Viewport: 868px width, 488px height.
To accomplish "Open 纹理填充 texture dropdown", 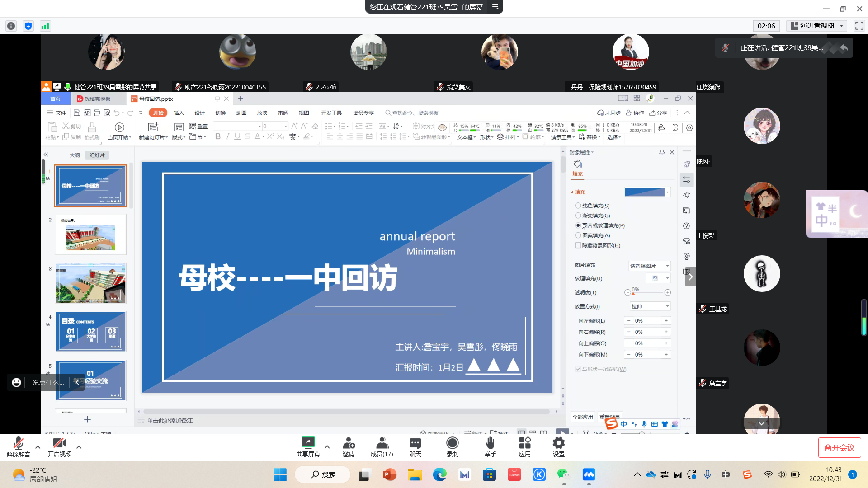I will (658, 278).
